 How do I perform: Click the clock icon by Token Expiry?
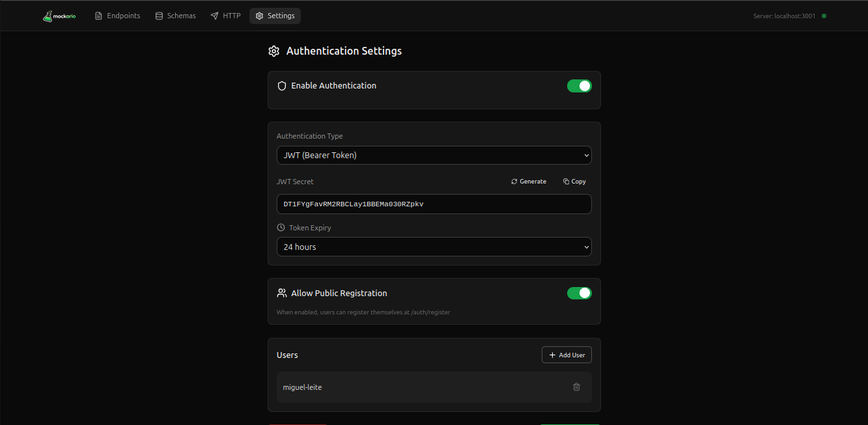[281, 228]
